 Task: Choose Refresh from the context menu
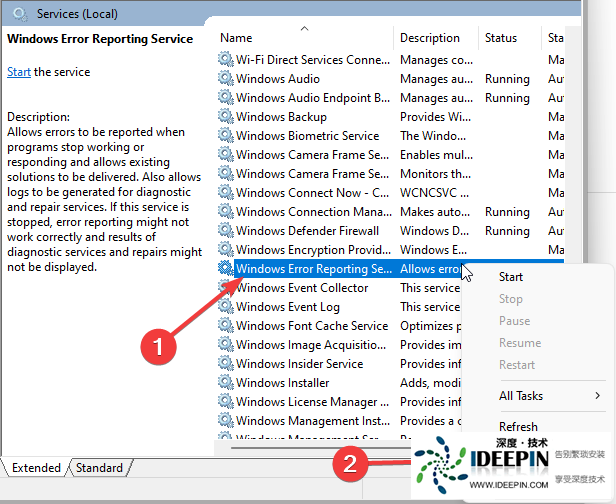tap(518, 426)
